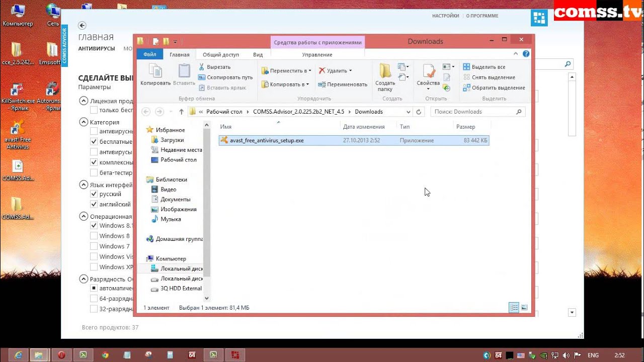
Task: Click Выделить все (select all) in ribbon
Action: (x=484, y=67)
